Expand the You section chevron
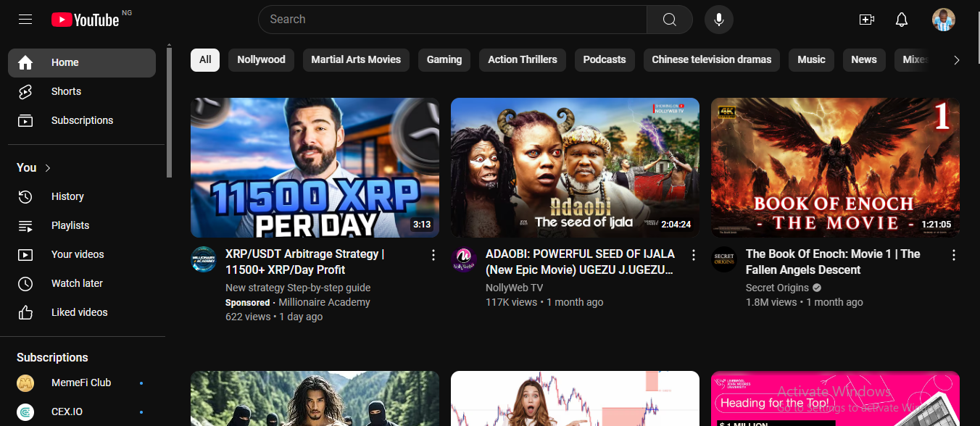This screenshot has height=426, width=980. [x=48, y=168]
